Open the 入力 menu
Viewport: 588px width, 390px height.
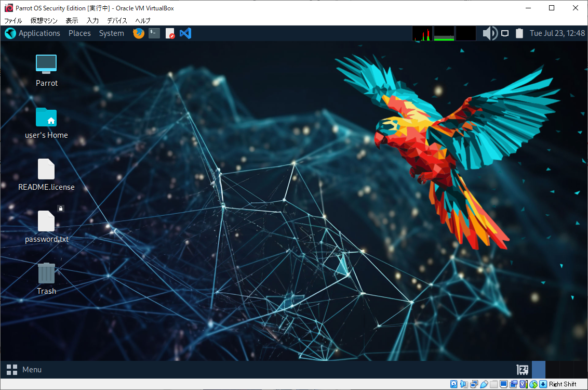point(92,21)
